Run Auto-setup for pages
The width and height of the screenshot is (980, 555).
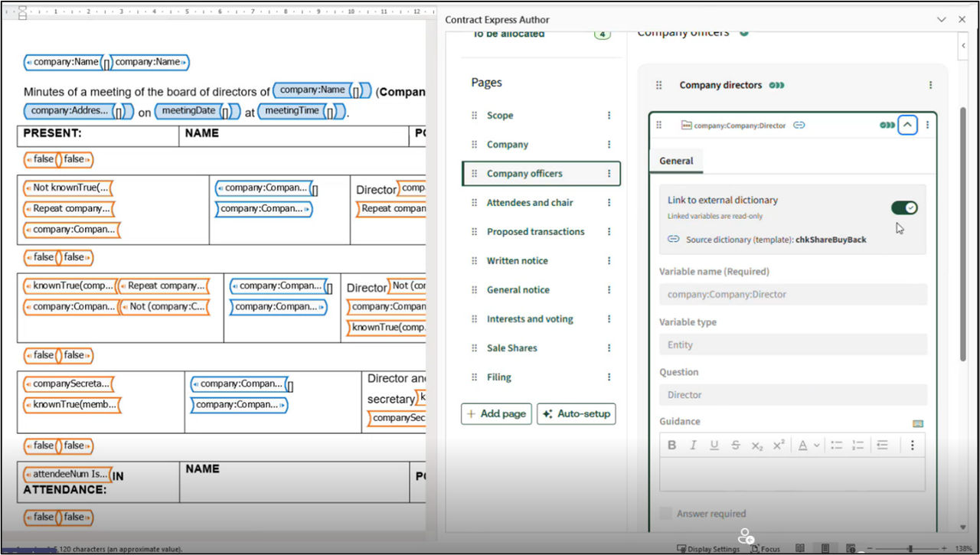click(x=576, y=414)
